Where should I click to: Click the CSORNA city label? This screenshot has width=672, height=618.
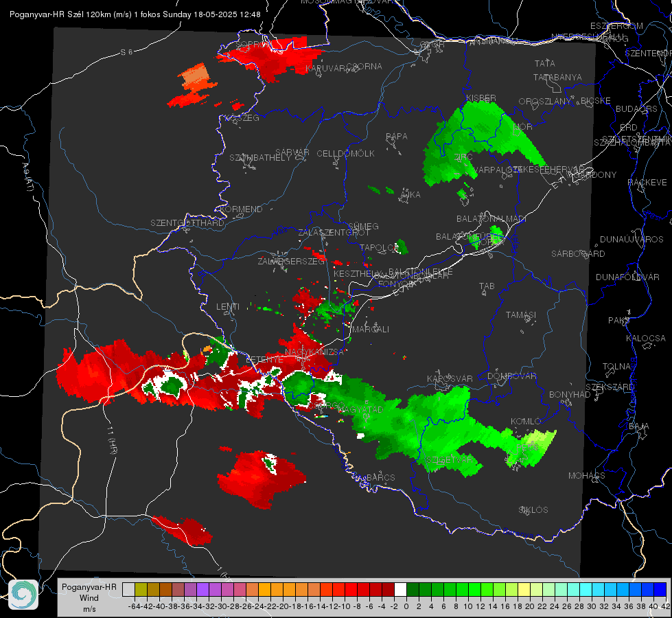pos(364,67)
